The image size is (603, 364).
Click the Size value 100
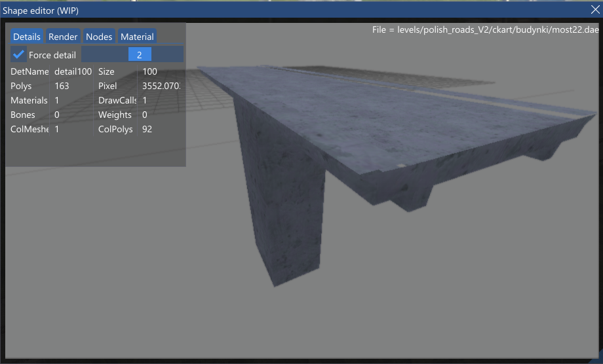pyautogui.click(x=149, y=71)
